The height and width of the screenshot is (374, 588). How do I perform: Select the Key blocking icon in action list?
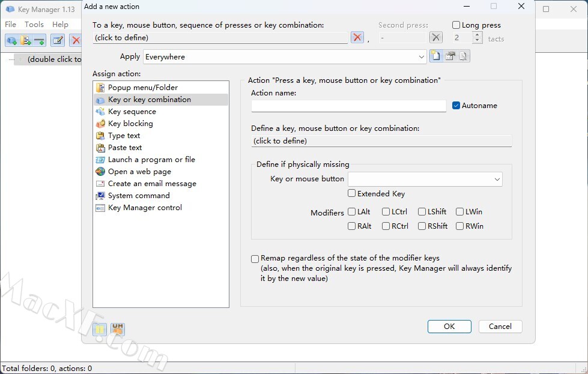point(100,124)
